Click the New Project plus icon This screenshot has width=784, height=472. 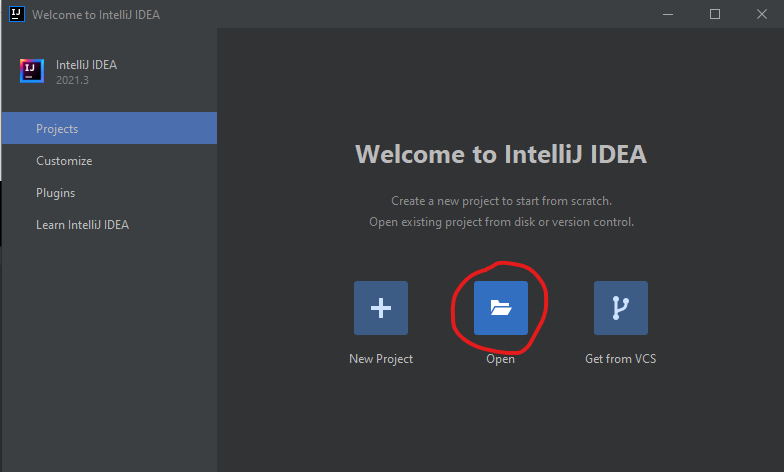pos(381,308)
